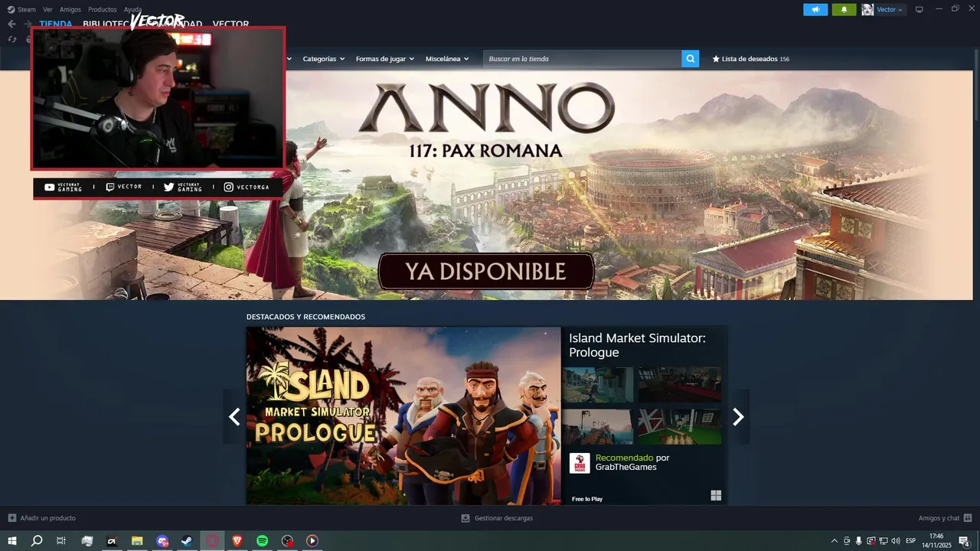Screen dimensions: 980x551
Task: Click the Free to Play label
Action: (x=587, y=499)
